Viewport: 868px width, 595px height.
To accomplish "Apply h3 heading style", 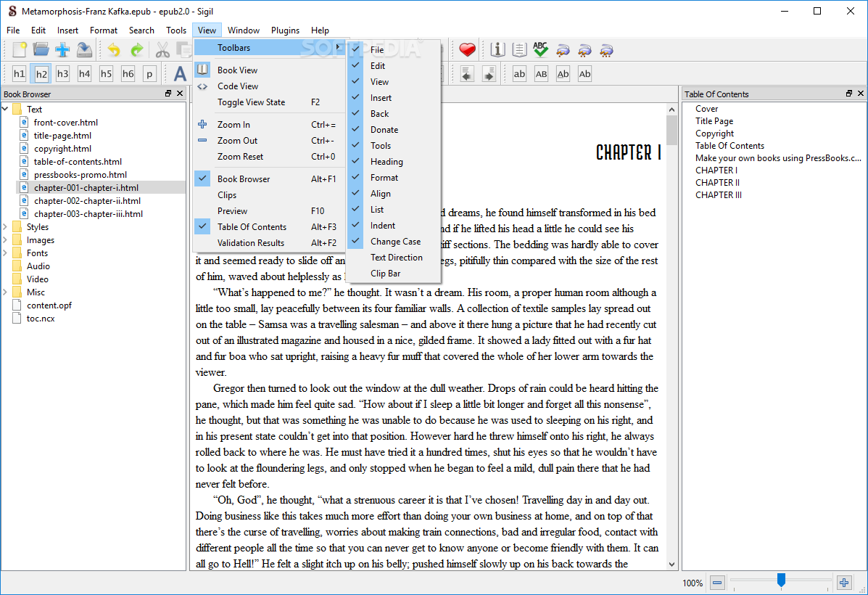I will [x=62, y=74].
